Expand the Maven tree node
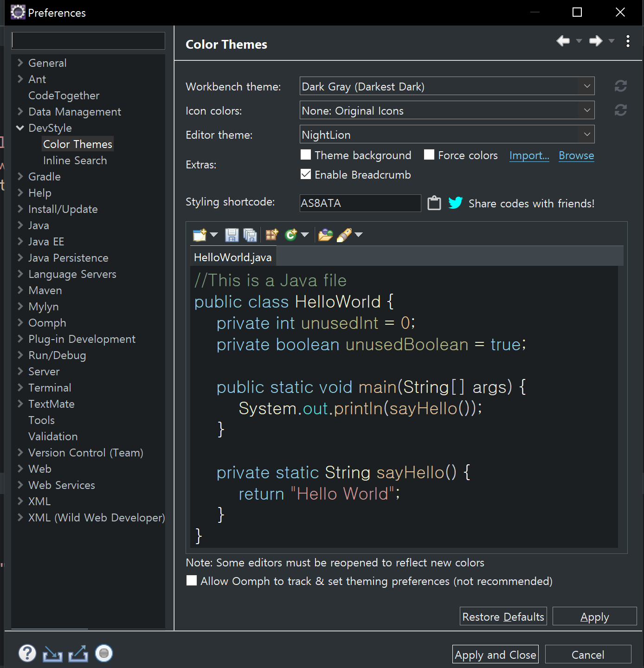644x668 pixels. pyautogui.click(x=20, y=290)
